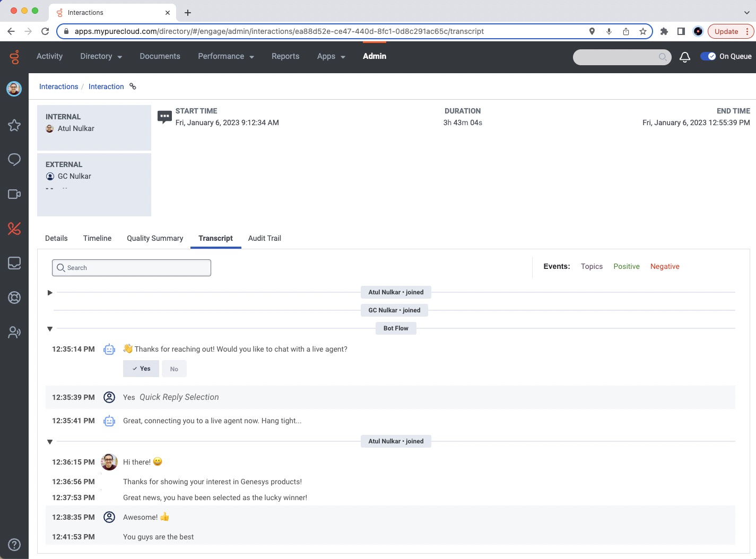Open Favorites star icon in sidebar
756x559 pixels.
(14, 125)
